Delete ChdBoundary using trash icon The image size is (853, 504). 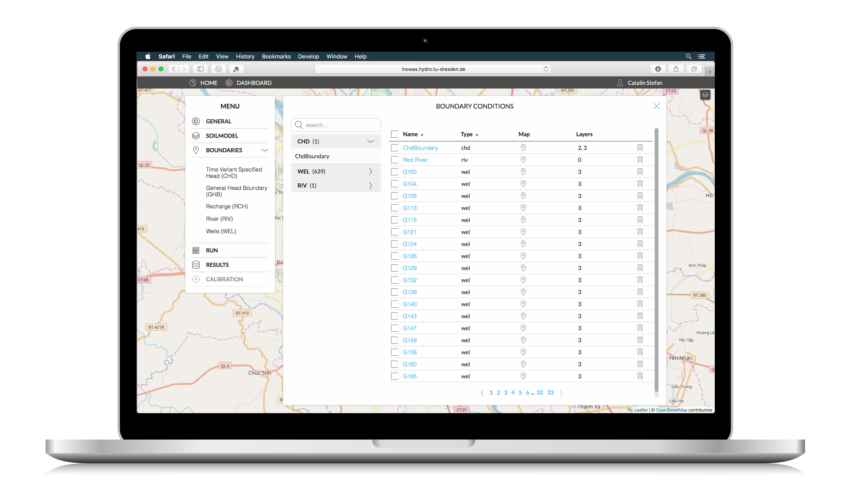[x=640, y=148]
